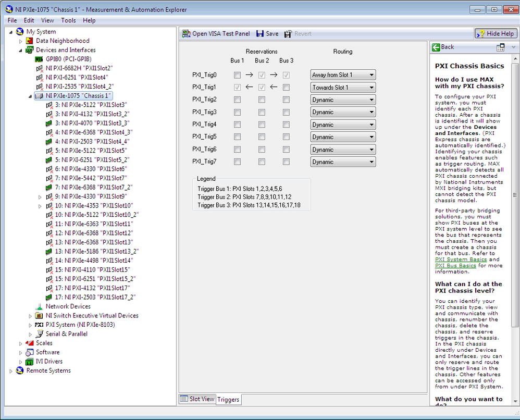Toggle PXI_Trig0 Bus 1 reservation checkbox
520x420 pixels.
pos(237,76)
